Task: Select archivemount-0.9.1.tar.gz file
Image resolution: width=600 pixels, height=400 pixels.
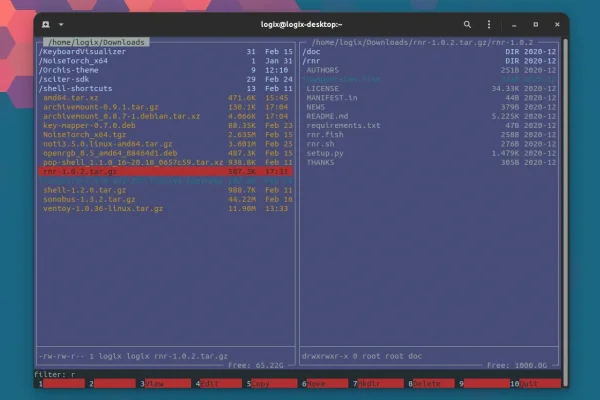Action: click(x=165, y=107)
